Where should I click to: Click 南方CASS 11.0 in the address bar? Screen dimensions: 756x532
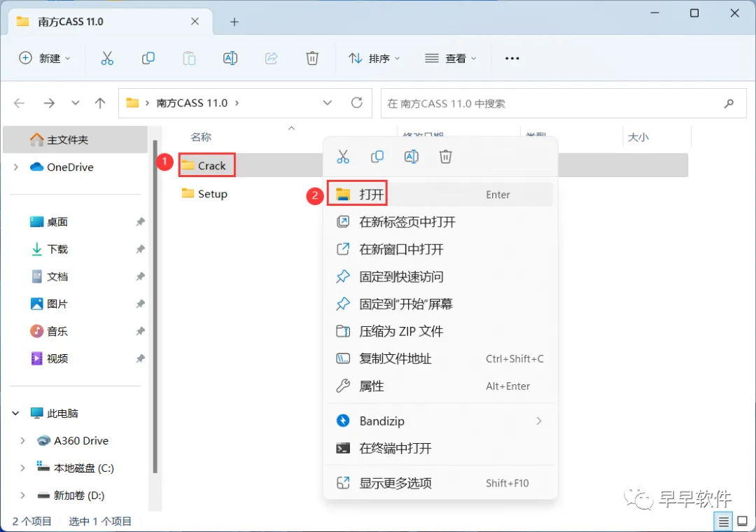pyautogui.click(x=192, y=103)
